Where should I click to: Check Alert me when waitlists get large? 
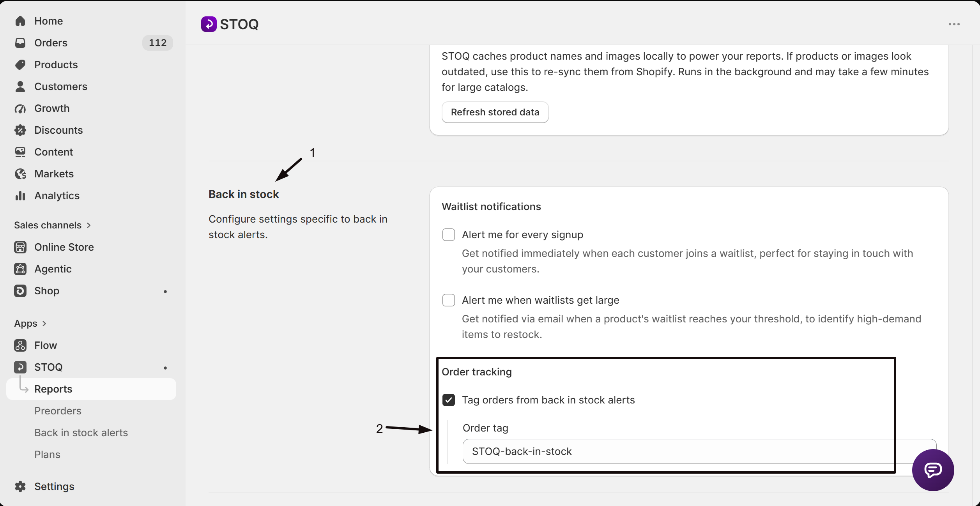pyautogui.click(x=449, y=300)
